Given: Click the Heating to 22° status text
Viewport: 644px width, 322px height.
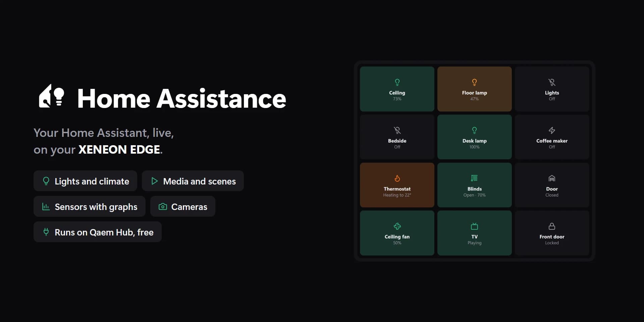Looking at the screenshot, I should 397,195.
